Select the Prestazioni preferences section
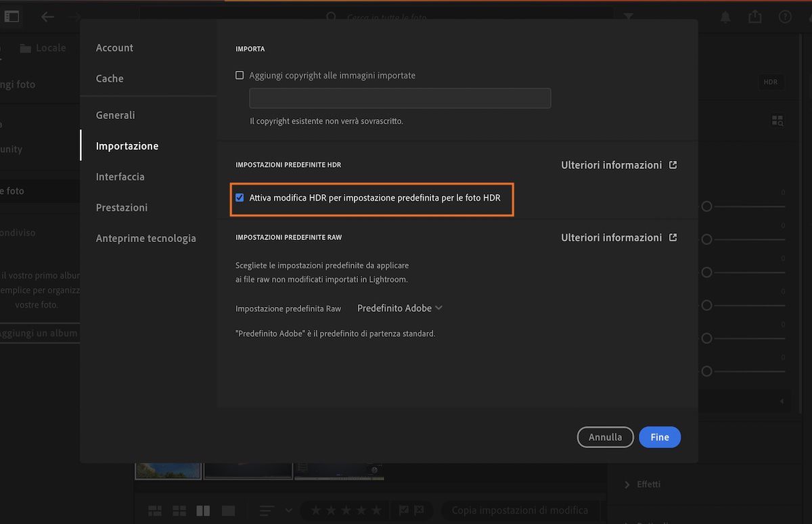 click(x=122, y=207)
